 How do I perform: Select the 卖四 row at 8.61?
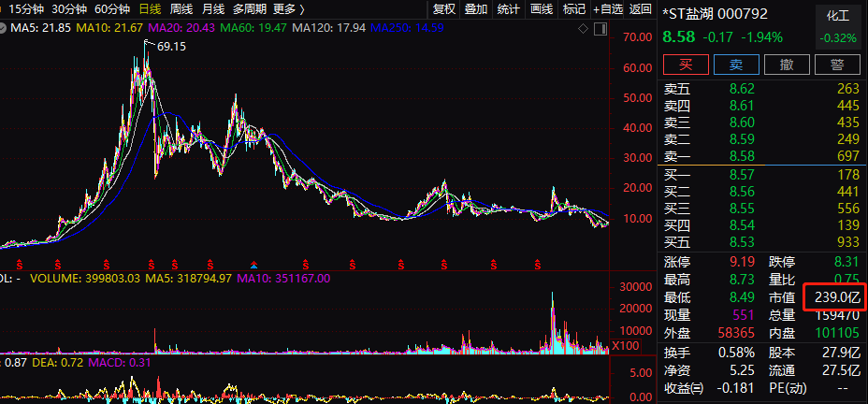761,105
